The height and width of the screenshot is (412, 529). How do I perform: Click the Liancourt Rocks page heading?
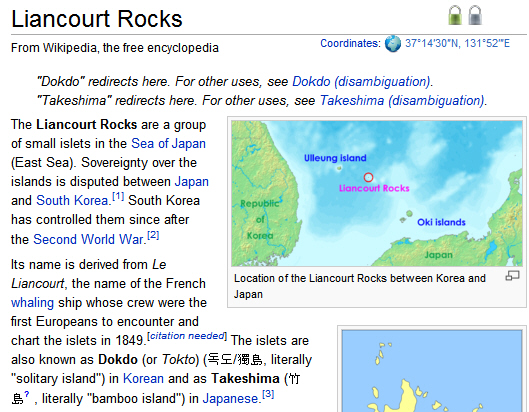coord(97,19)
